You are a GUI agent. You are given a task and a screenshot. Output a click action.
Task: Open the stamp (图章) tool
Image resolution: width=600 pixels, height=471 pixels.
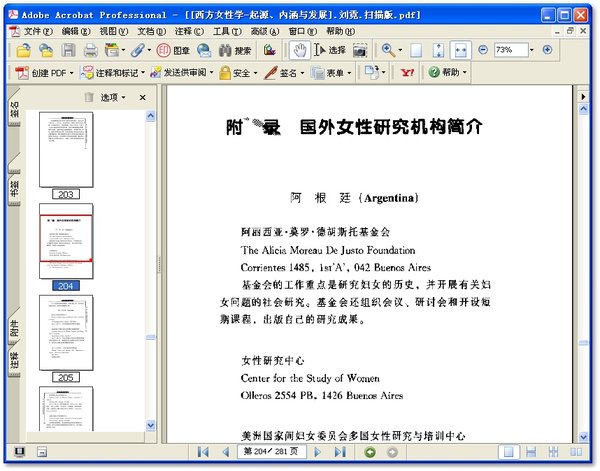(x=173, y=50)
